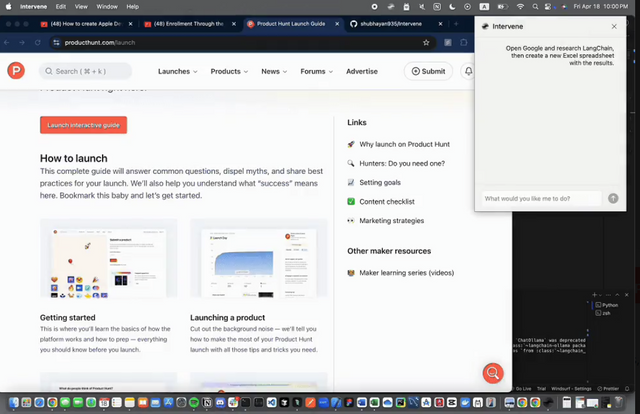640x414 pixels.
Task: Open Maker learning series (videos) link
Action: [407, 273]
